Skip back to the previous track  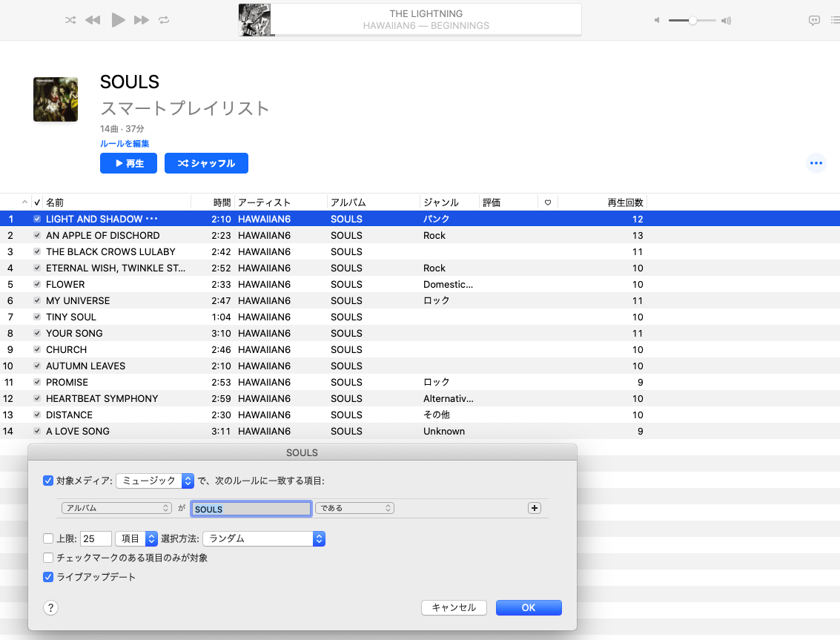[x=93, y=20]
